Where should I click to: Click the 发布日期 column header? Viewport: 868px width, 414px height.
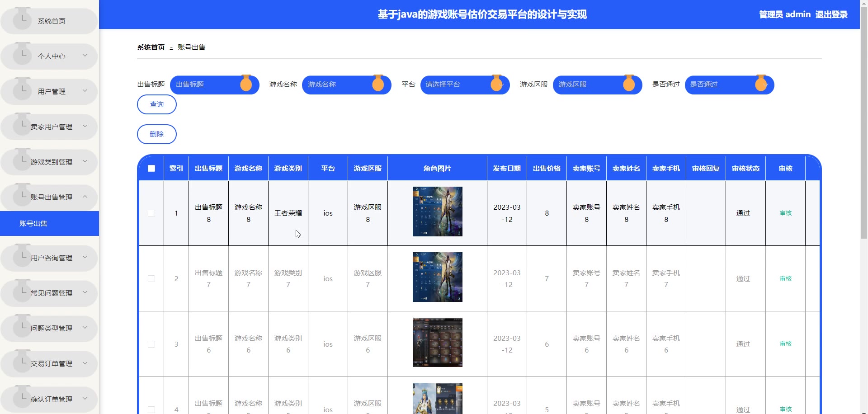click(507, 169)
